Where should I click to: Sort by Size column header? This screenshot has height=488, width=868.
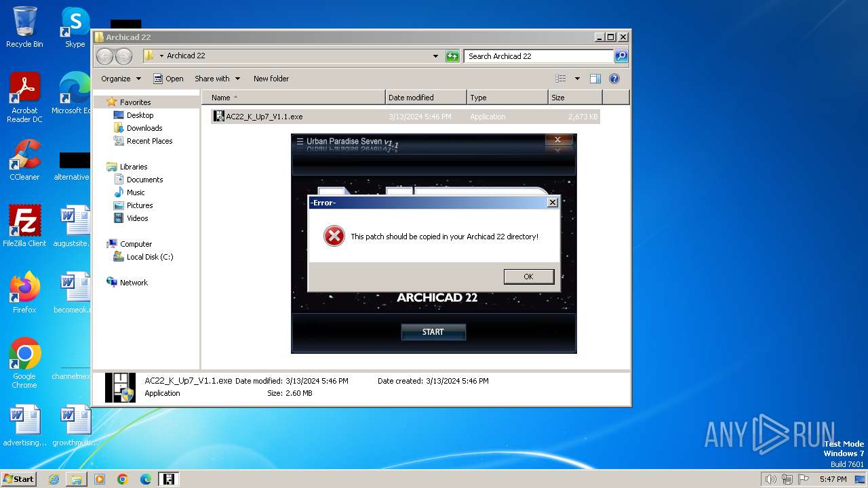click(575, 98)
